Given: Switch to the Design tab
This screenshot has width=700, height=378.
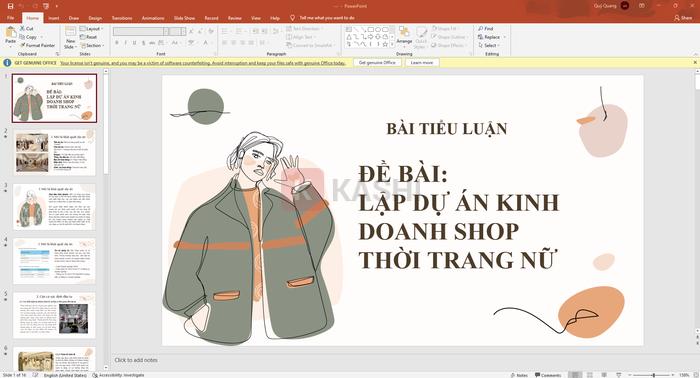Looking at the screenshot, I should pos(95,18).
